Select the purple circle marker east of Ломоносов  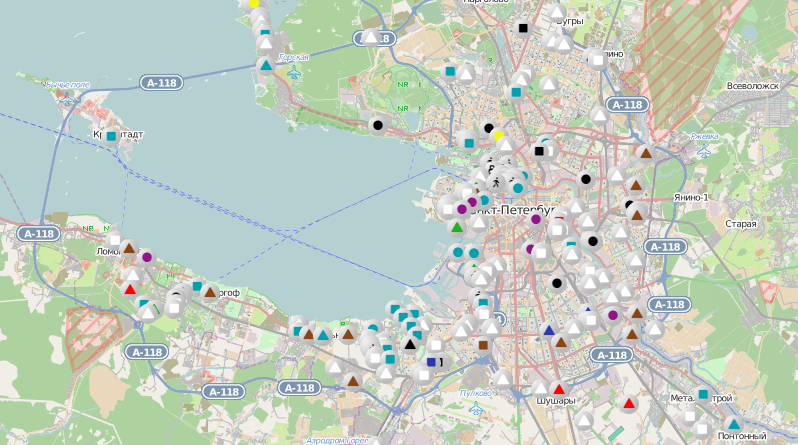(x=147, y=257)
